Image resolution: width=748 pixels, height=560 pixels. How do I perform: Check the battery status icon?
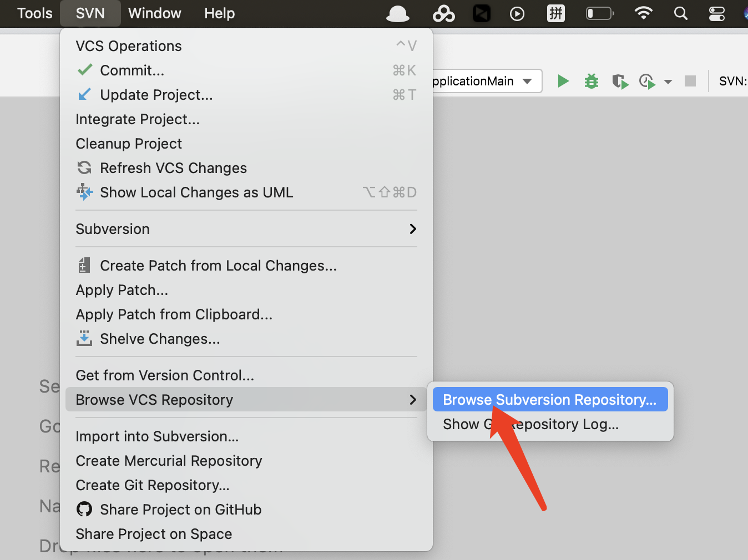(600, 13)
